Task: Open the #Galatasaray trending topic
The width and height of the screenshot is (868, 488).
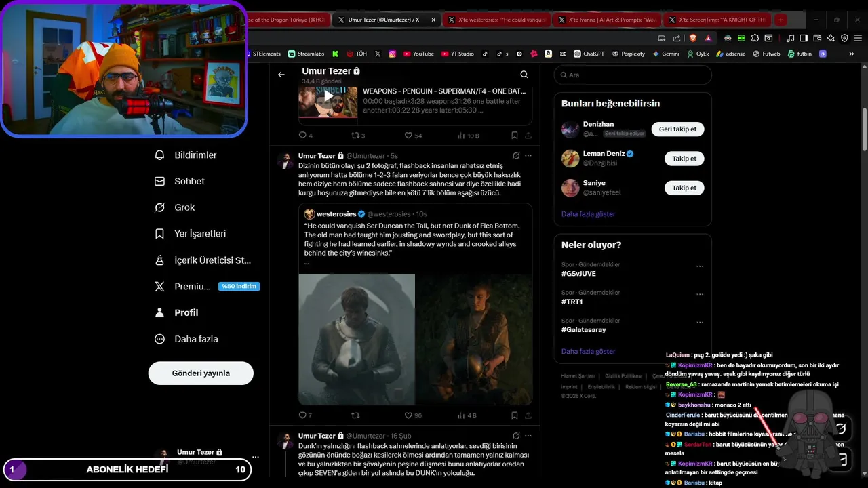Action: tap(583, 330)
